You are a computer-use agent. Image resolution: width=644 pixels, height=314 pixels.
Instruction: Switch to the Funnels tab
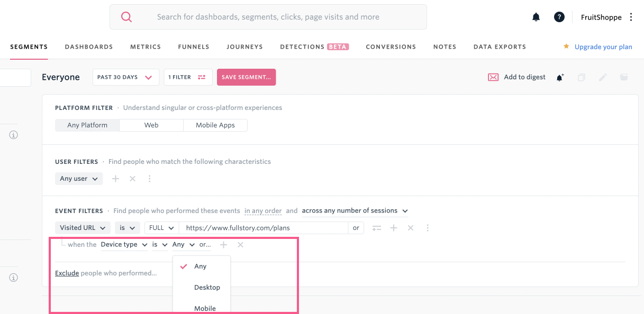tap(194, 47)
